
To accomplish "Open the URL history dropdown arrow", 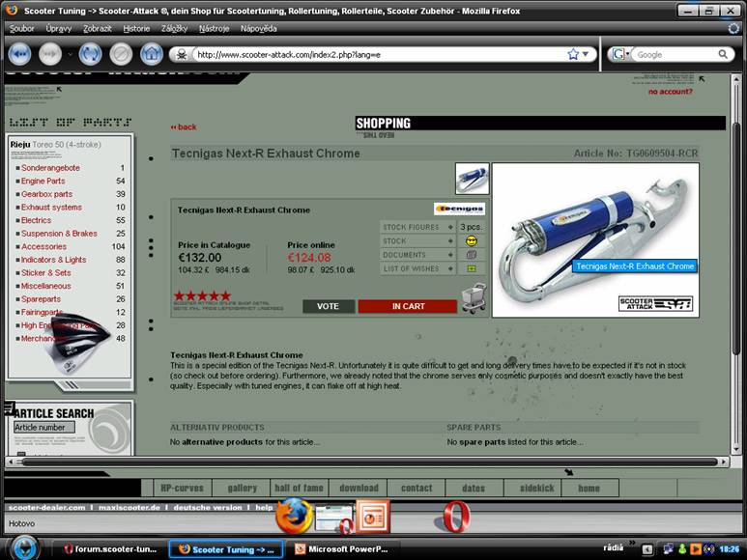I will pos(587,55).
